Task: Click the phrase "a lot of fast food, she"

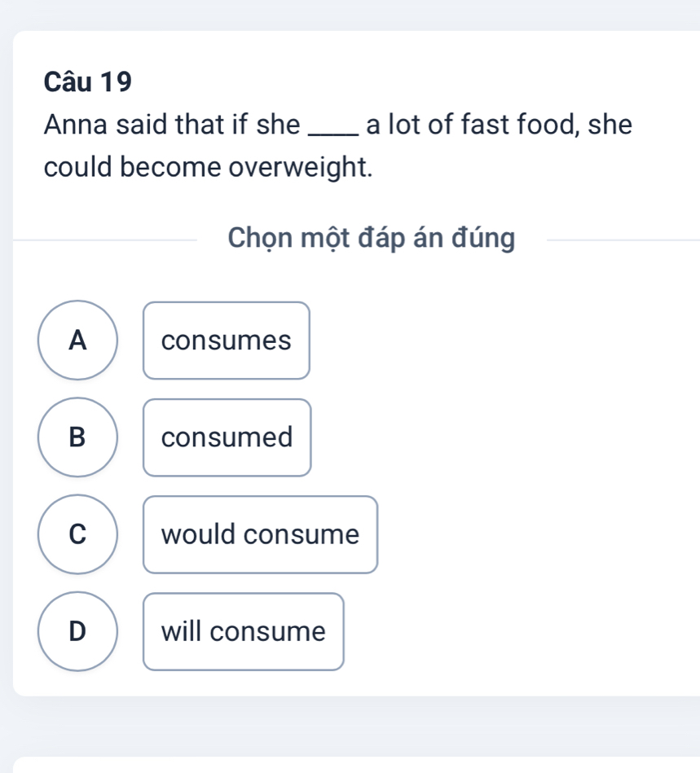Action: 499,125
